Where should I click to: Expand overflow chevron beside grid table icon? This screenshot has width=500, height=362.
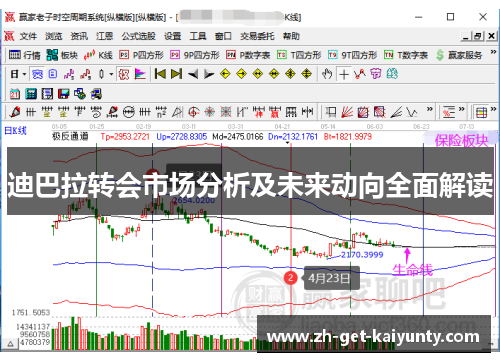493,109
